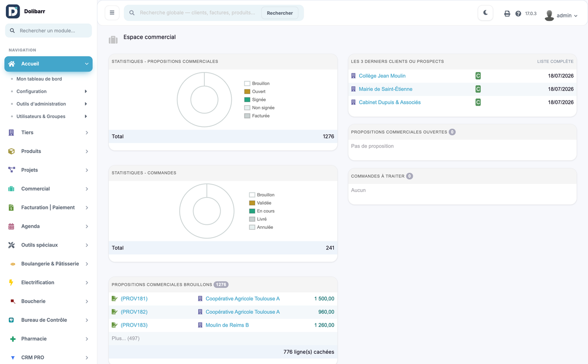This screenshot has width=588, height=364.
Task: Focus the module search field in the sidebar
Action: [49, 30]
